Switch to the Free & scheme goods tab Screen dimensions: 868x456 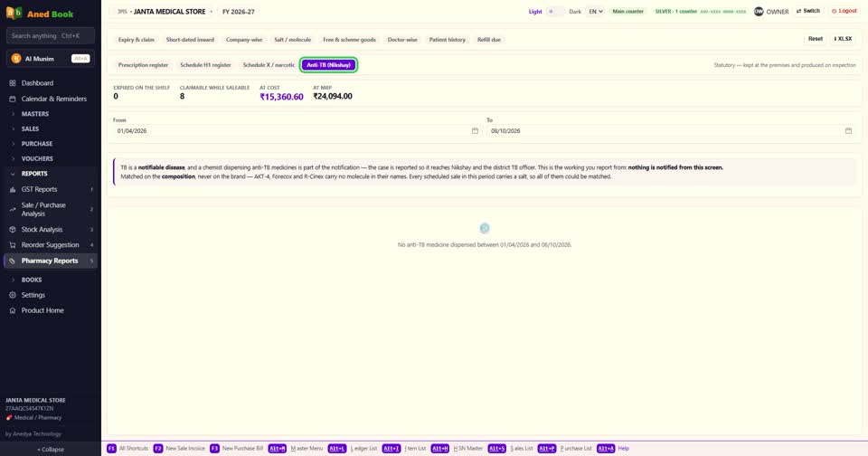click(x=349, y=39)
